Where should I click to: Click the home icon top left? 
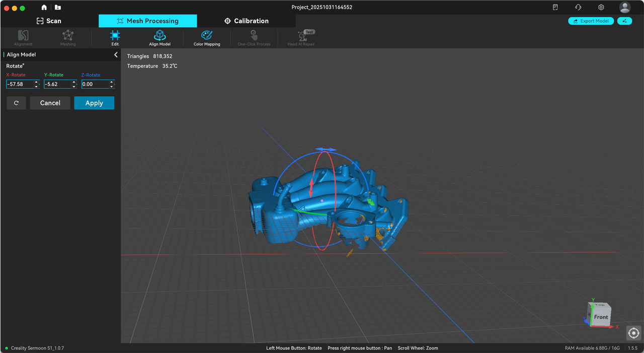(43, 7)
